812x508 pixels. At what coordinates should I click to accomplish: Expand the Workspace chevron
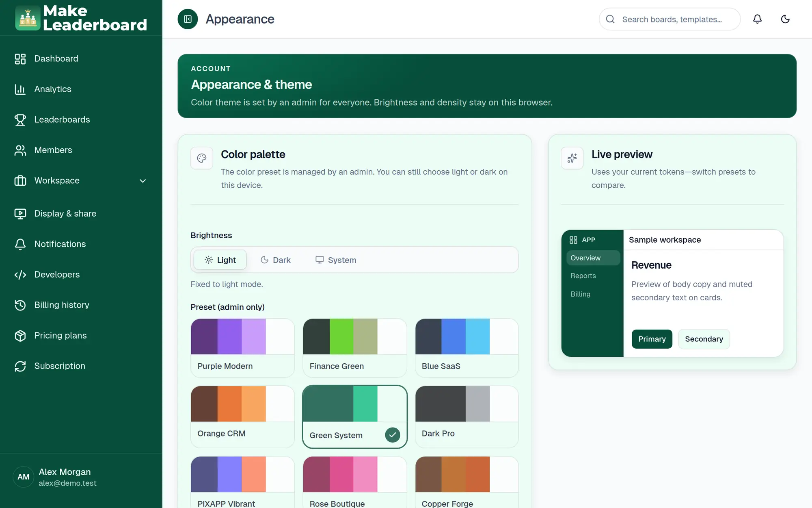143,181
